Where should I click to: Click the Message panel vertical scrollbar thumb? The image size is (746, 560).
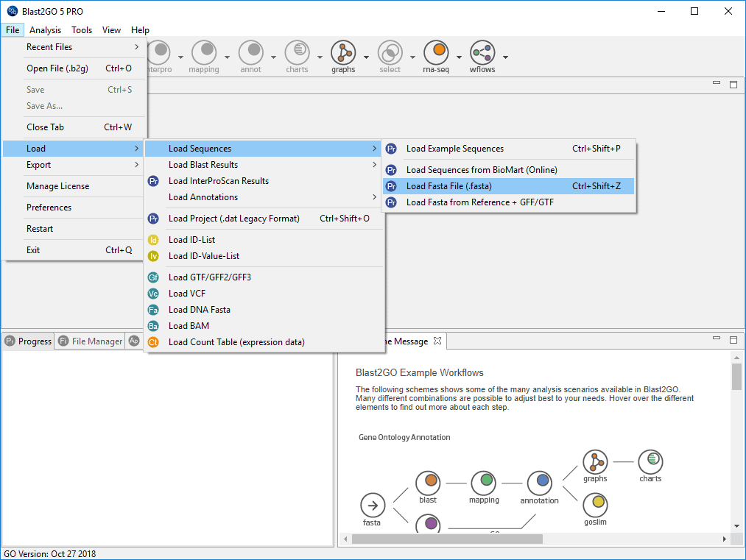736,377
